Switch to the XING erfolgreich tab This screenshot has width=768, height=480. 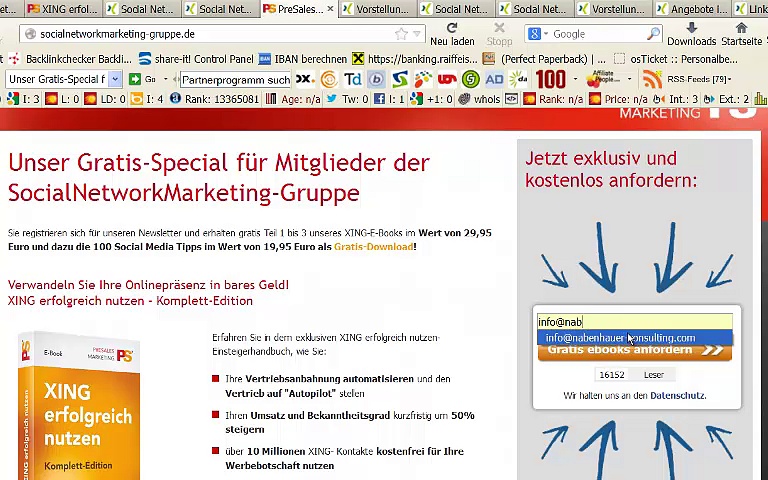[x=62, y=9]
